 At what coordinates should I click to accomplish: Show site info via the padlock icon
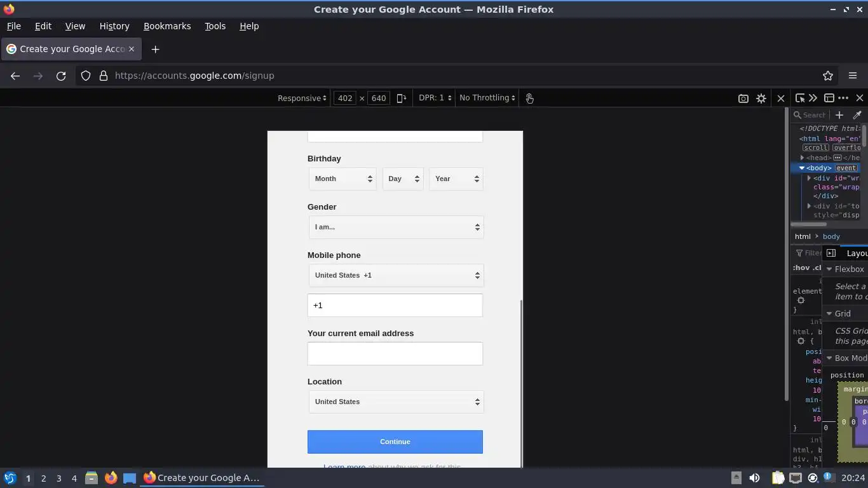(x=104, y=76)
